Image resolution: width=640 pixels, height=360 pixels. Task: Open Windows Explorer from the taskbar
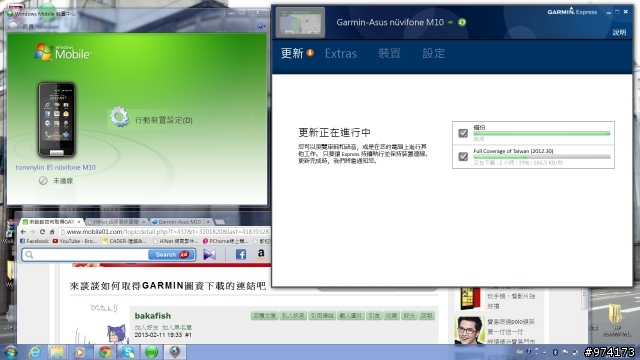pos(57,352)
